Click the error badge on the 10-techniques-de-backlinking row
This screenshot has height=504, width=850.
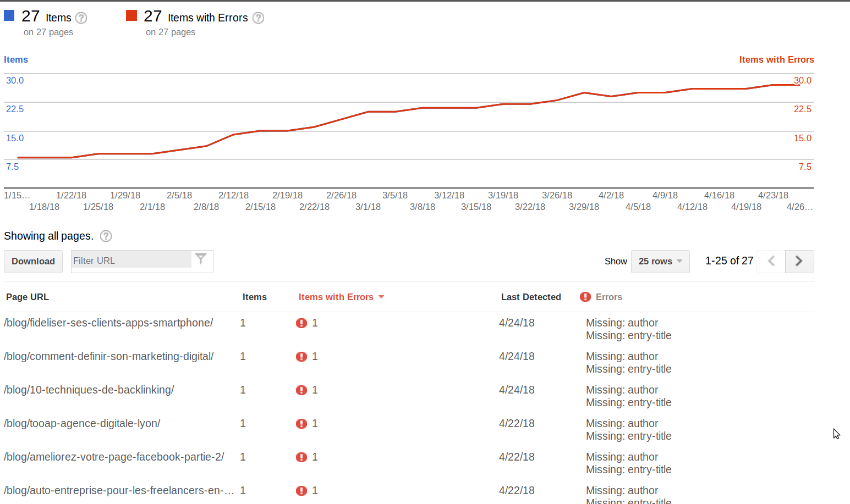point(301,390)
